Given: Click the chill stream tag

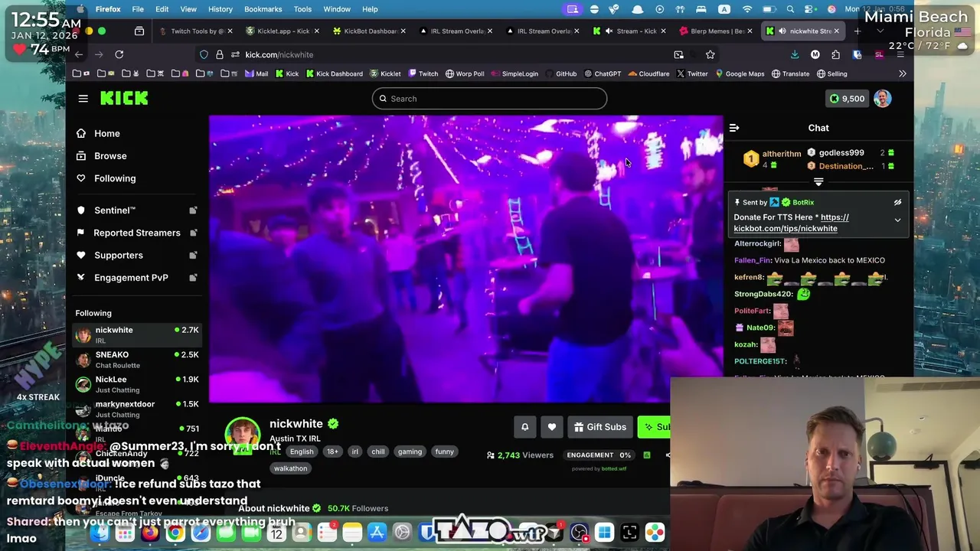Looking at the screenshot, I should coord(378,452).
